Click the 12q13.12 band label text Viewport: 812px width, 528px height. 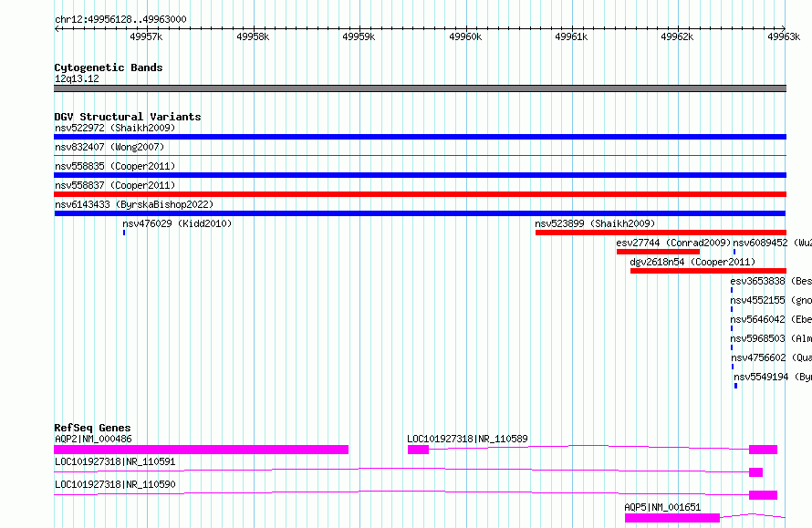(x=77, y=78)
